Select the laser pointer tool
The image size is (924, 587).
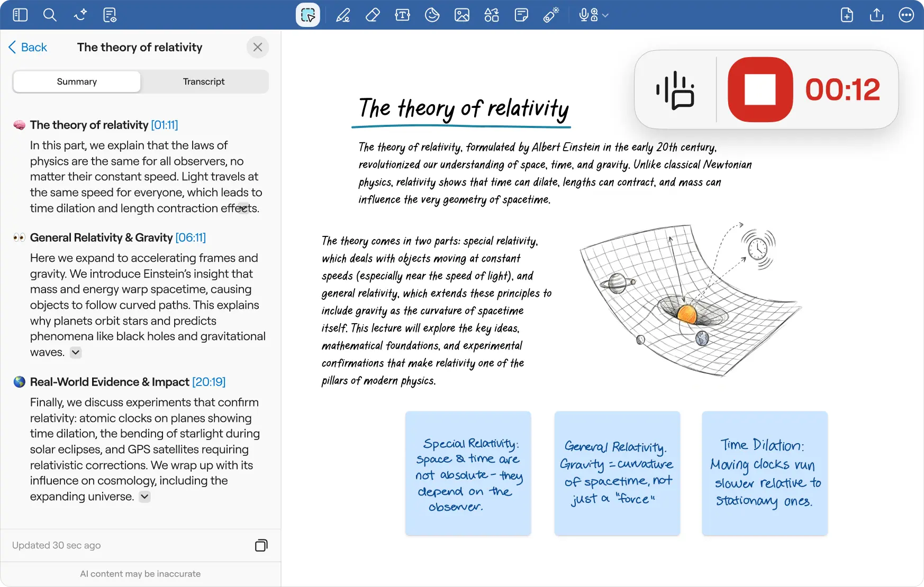click(x=551, y=15)
